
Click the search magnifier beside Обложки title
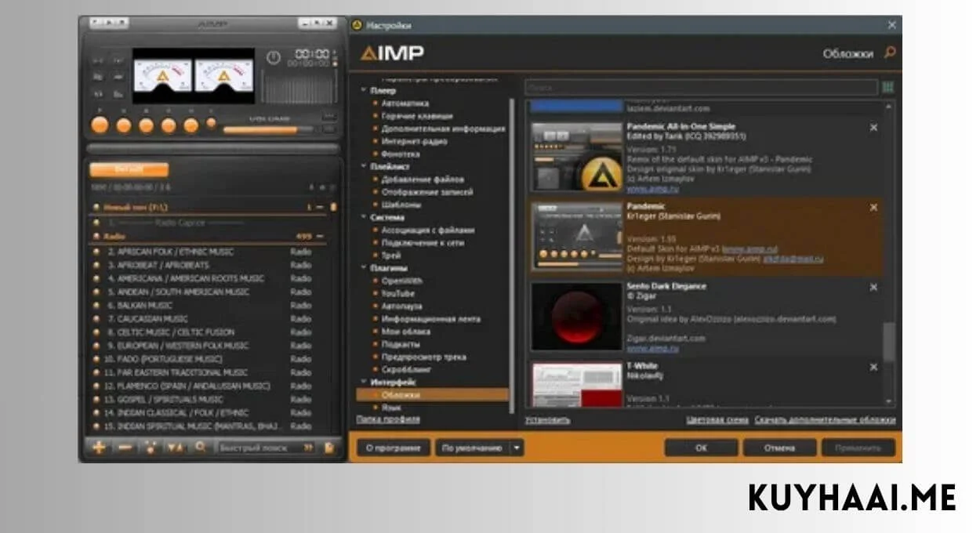pos(889,53)
